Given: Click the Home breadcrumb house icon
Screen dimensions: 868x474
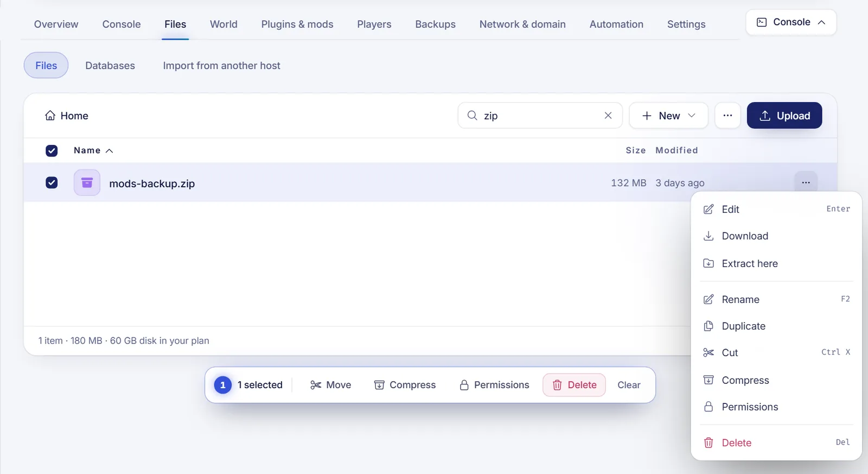Looking at the screenshot, I should point(50,116).
